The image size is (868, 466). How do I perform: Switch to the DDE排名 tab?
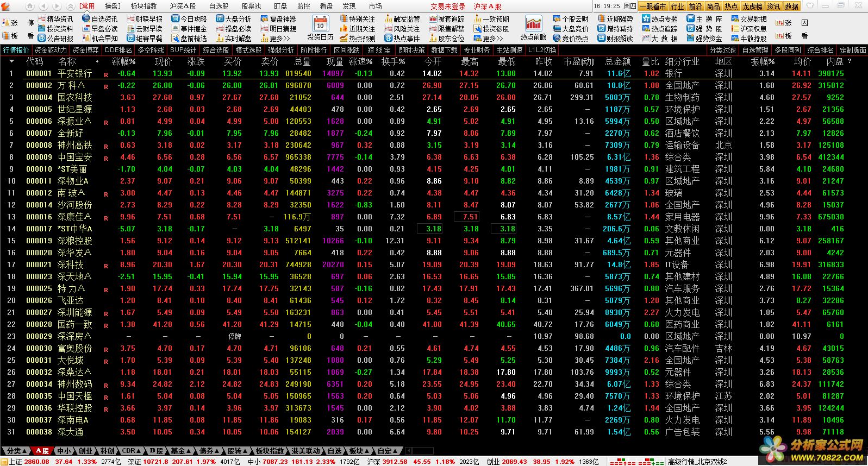tap(118, 50)
